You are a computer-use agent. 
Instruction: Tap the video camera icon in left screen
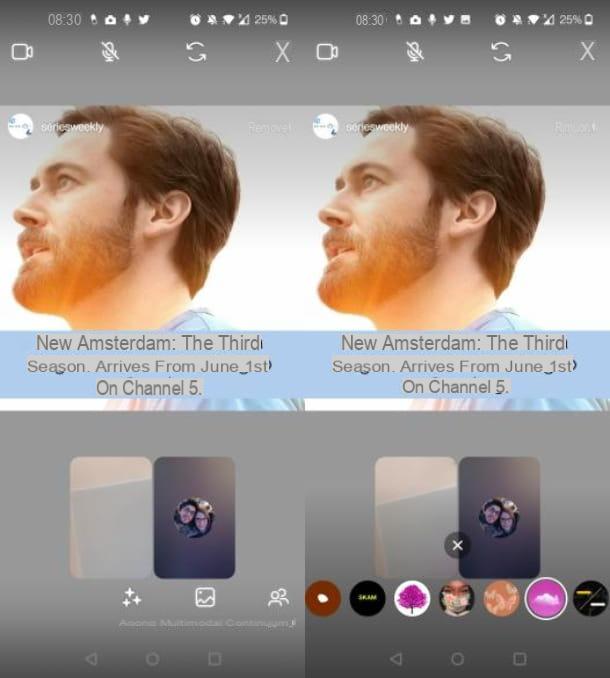(22, 52)
